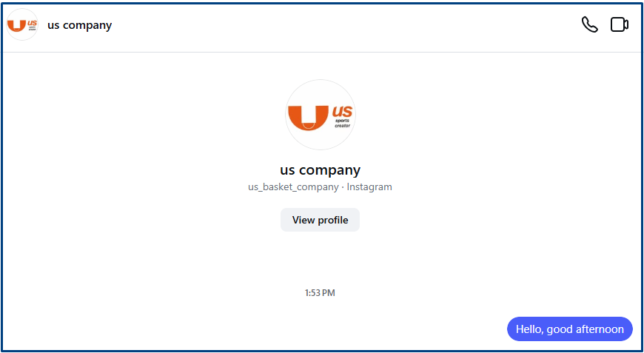Open the conversation details via the header avatar
Viewport: 644px width, 353px height.
point(22,25)
